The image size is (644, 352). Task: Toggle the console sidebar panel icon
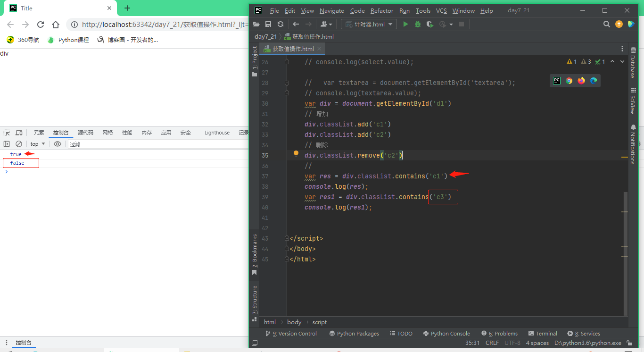pos(7,144)
